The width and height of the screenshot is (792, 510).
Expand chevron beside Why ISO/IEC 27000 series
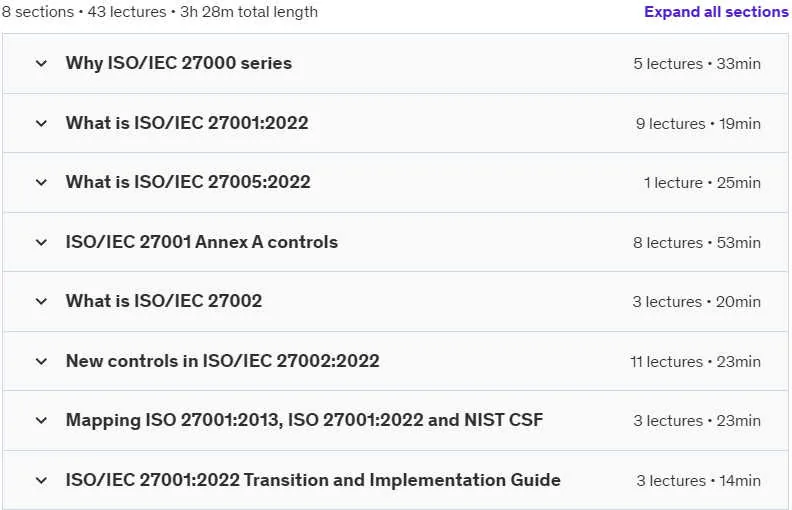41,64
